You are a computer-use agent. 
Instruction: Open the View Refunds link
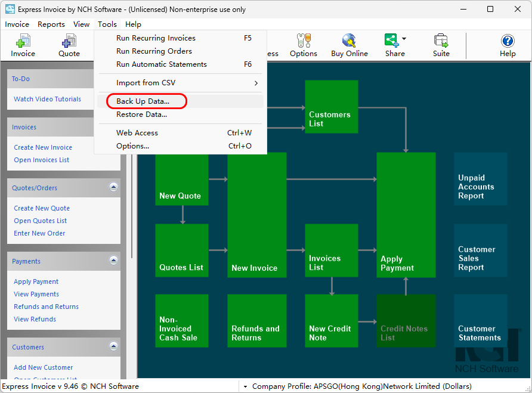coord(35,319)
